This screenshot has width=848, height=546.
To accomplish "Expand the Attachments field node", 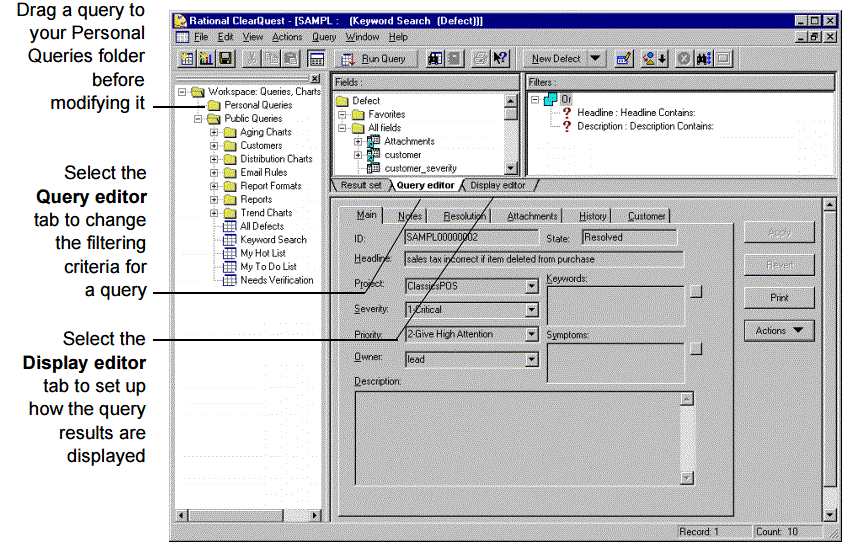I will coord(358,142).
